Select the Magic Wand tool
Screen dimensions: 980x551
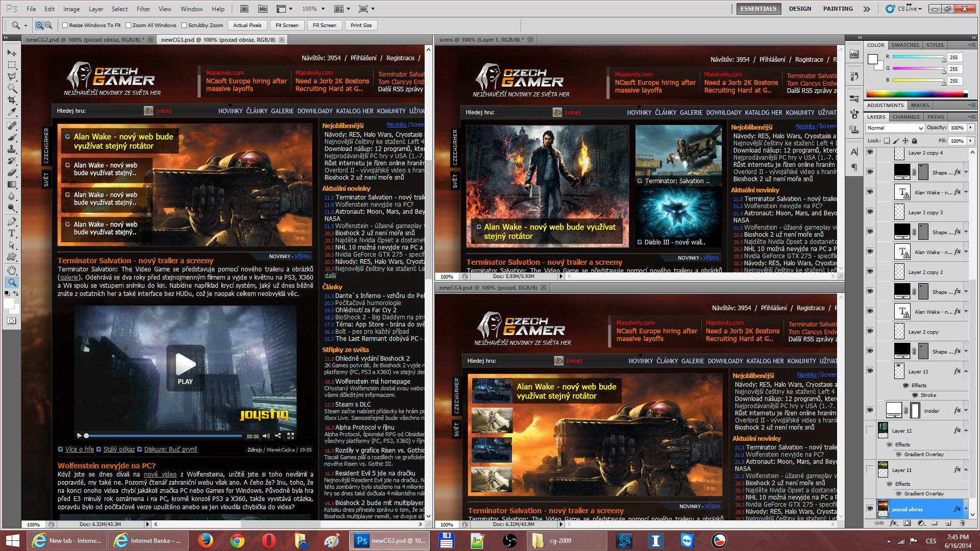(x=12, y=88)
